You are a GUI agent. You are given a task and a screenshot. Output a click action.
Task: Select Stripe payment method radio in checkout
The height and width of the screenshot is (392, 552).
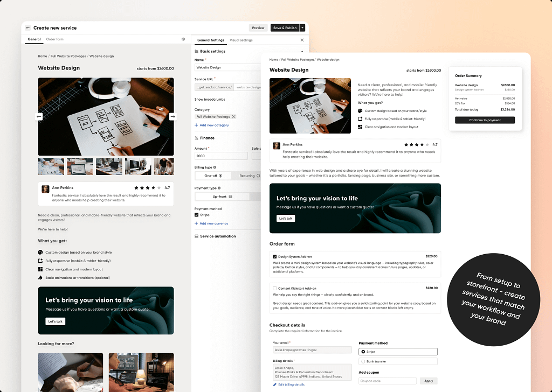(x=363, y=352)
